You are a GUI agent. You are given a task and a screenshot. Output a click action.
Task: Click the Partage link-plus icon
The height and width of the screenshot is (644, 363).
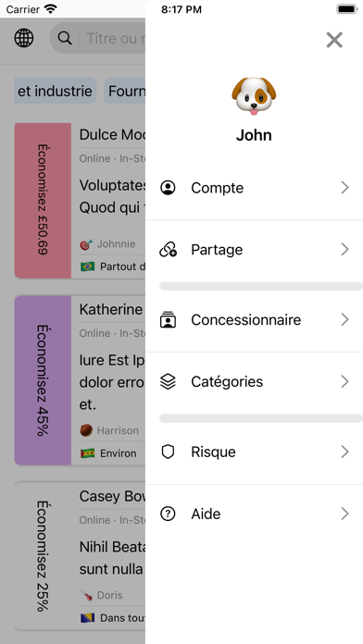(168, 250)
